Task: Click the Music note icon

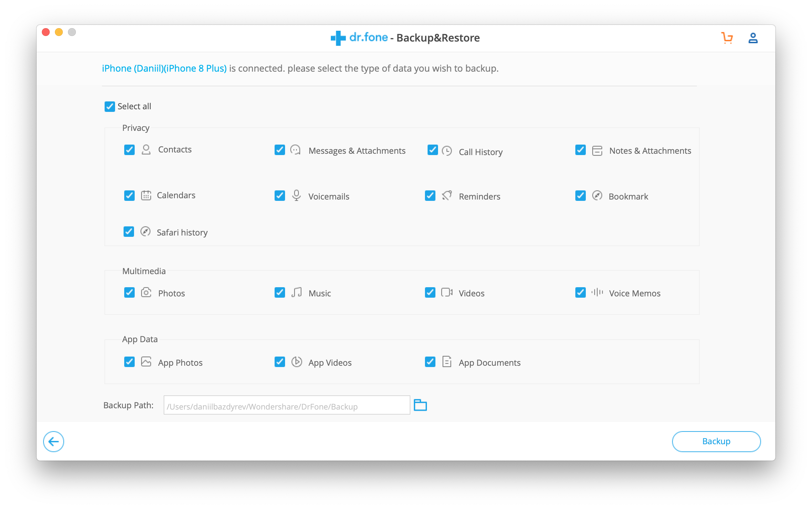Action: coord(296,292)
